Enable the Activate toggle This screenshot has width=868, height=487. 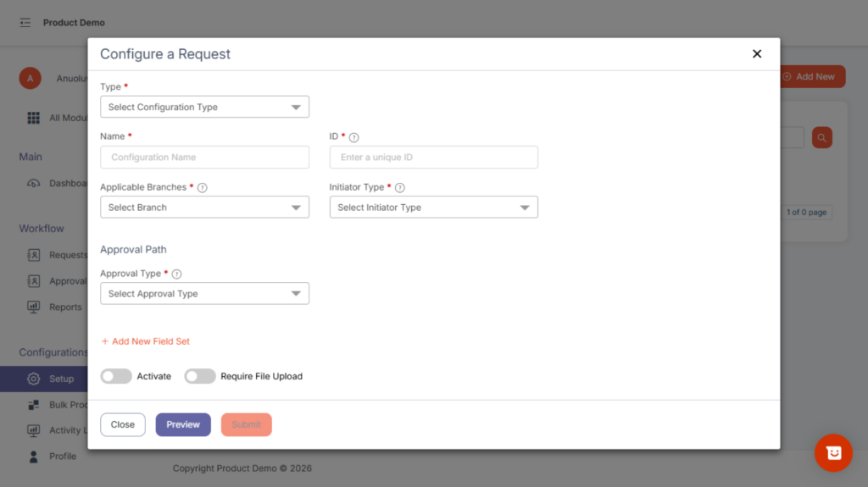[116, 376]
